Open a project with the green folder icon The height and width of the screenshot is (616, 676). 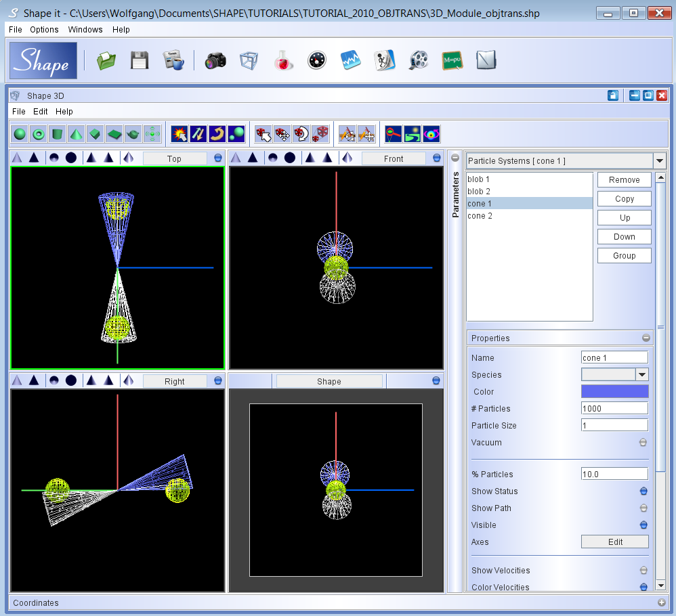tap(106, 60)
